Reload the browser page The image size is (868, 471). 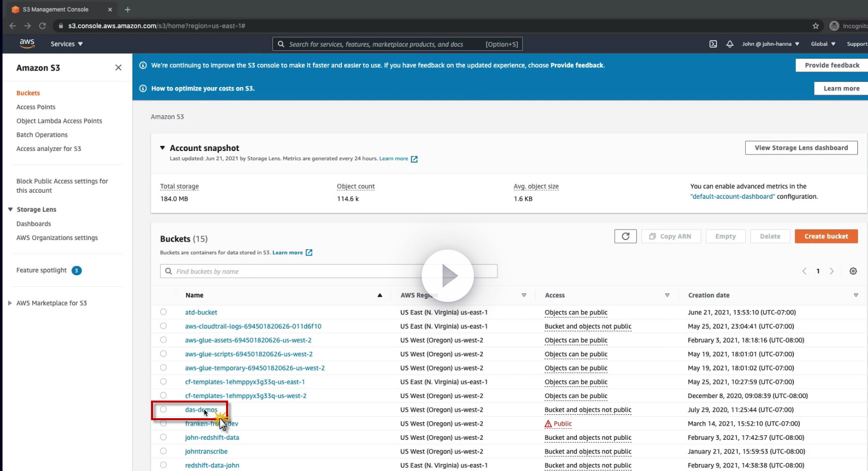42,26
